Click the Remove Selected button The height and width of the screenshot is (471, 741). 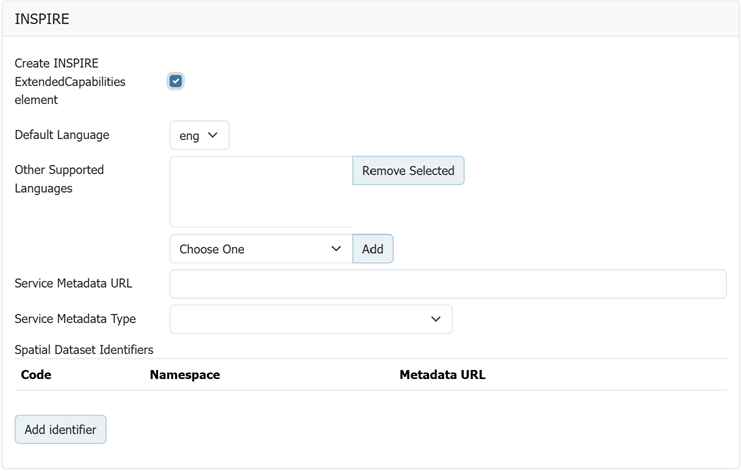coord(408,171)
